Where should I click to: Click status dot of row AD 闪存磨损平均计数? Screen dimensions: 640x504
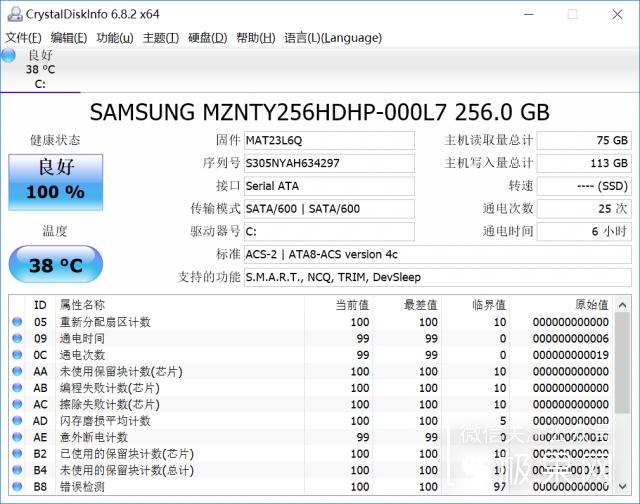pyautogui.click(x=17, y=421)
